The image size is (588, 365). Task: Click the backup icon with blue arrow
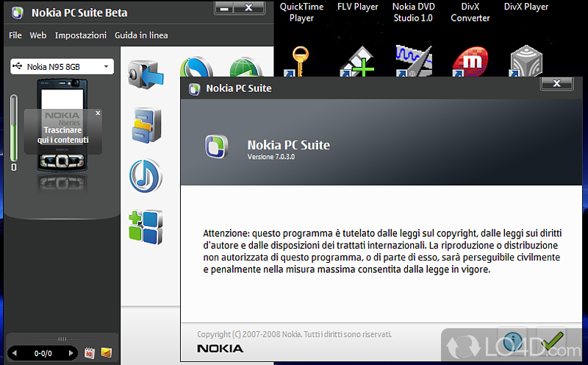(146, 75)
